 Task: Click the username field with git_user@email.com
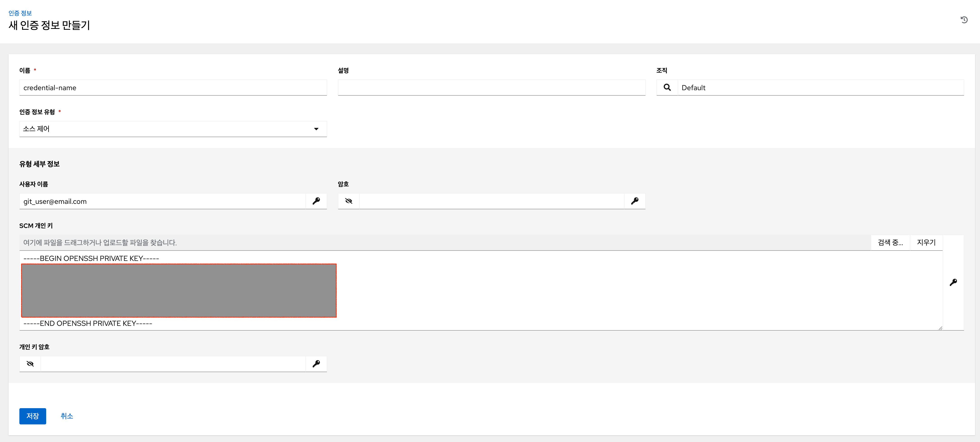click(x=162, y=201)
